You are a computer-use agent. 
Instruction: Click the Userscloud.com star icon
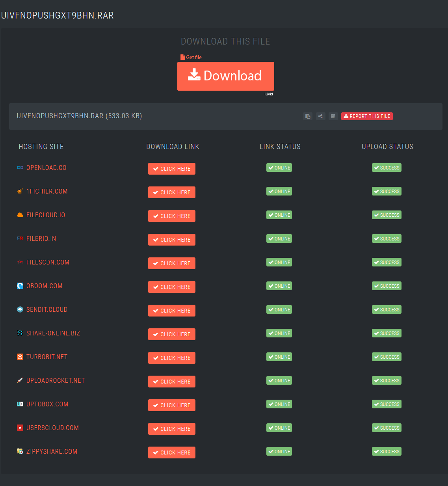coord(20,428)
